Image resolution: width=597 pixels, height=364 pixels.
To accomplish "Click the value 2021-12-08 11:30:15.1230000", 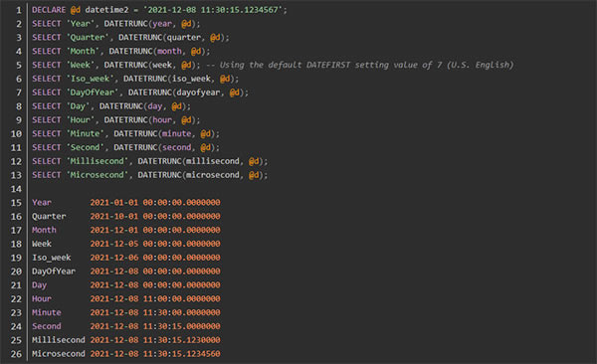I will pyautogui.click(x=155, y=339).
